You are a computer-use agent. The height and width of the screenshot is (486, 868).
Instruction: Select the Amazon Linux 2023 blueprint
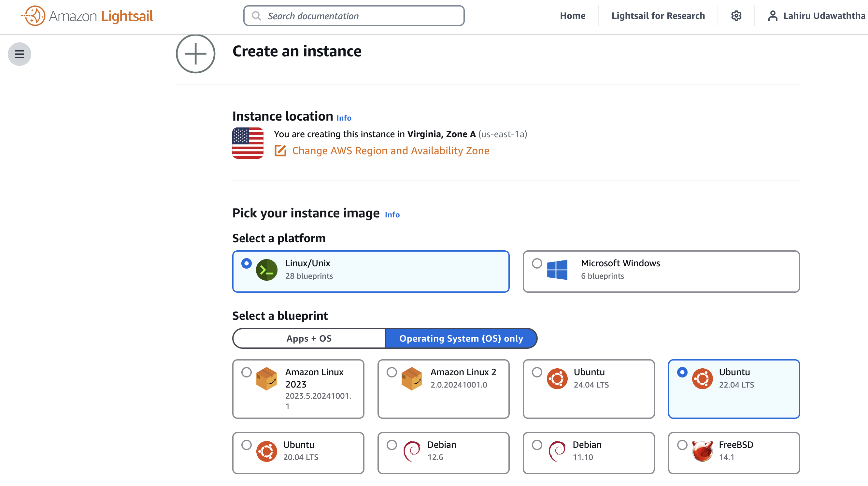click(x=247, y=373)
